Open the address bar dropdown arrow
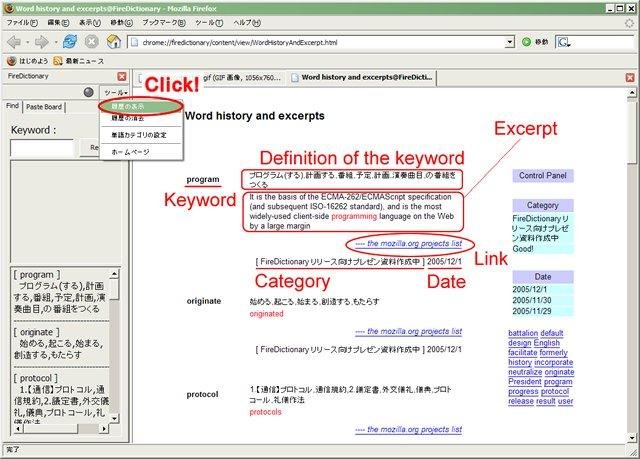This screenshot has width=640, height=459. tap(509, 42)
